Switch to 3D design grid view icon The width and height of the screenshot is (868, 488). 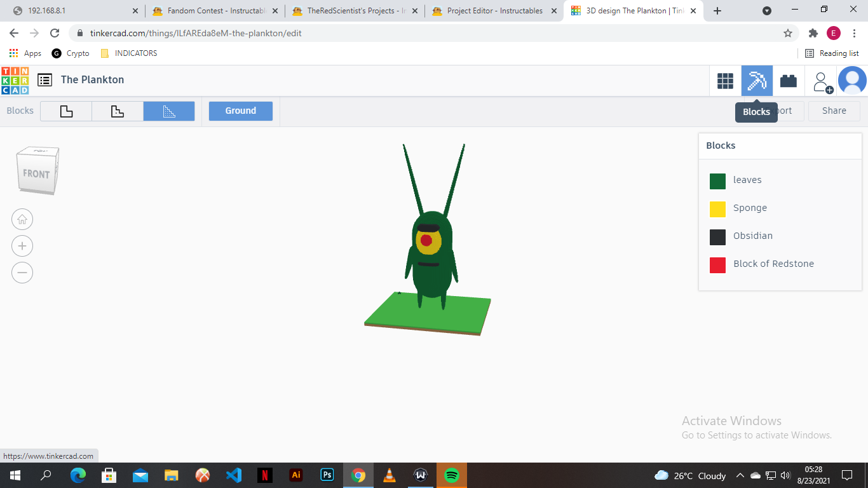725,81
